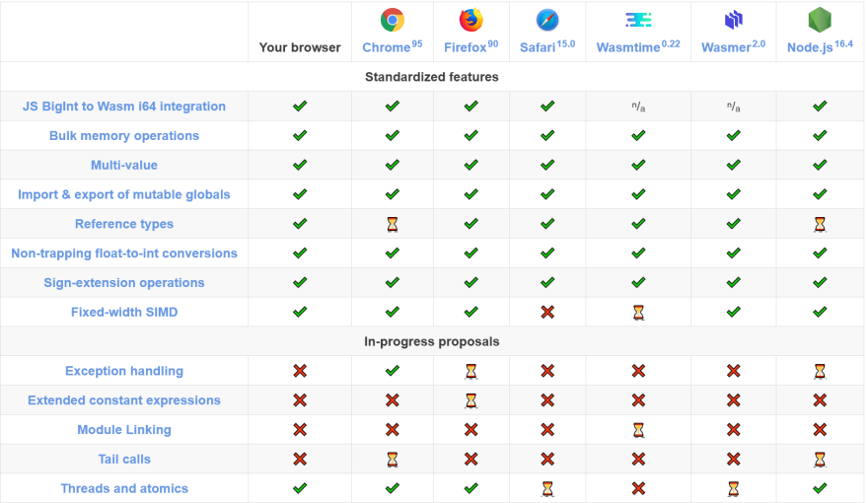This screenshot has width=868, height=503.
Task: Click hourglass for Wasmtime Module Linking
Action: pos(638,430)
